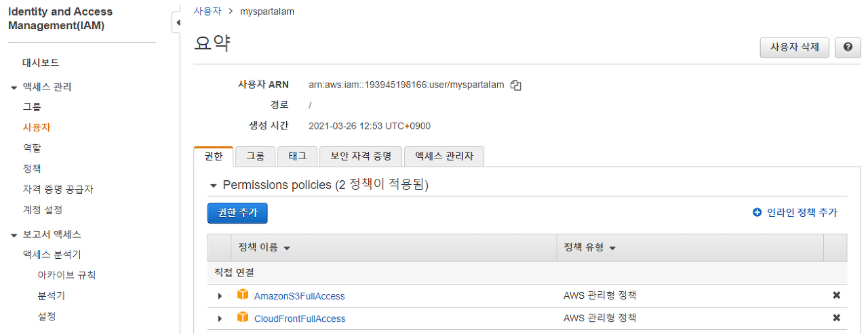
Task: Open 설정 sub-item in the sidebar
Action: tap(47, 316)
